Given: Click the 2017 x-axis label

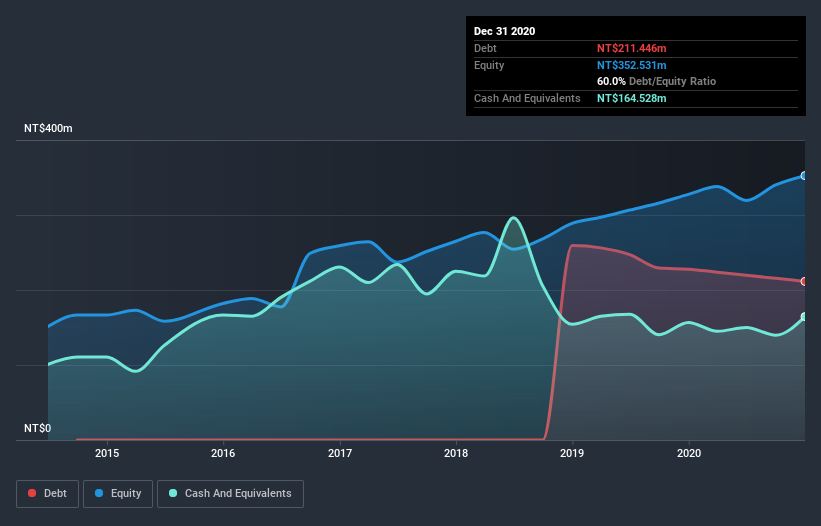Looking at the screenshot, I should coord(340,453).
